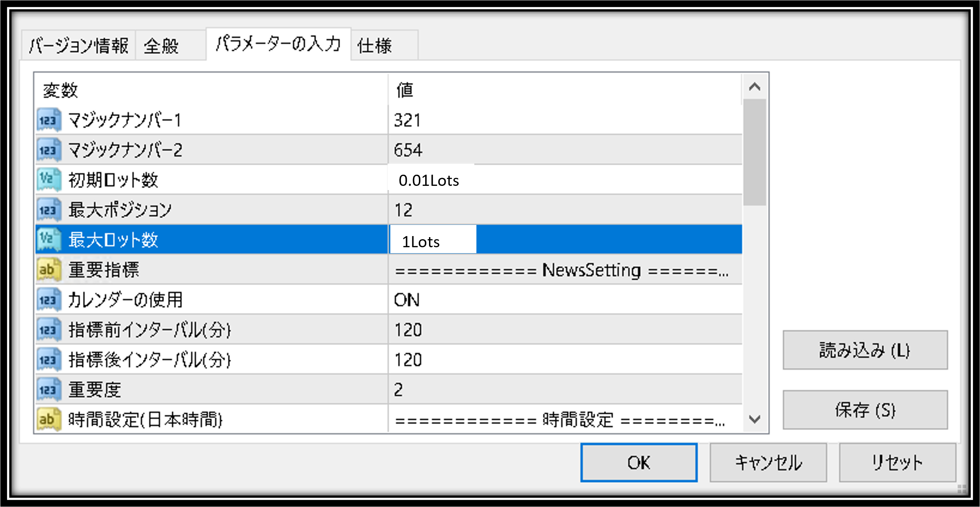Click the decimal-type icon beside 最大ロット数
The image size is (980, 507).
(49, 240)
